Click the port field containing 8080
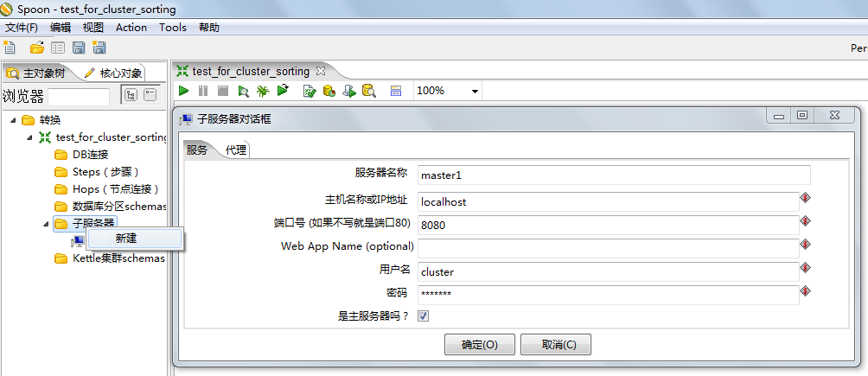 pyautogui.click(x=609, y=225)
